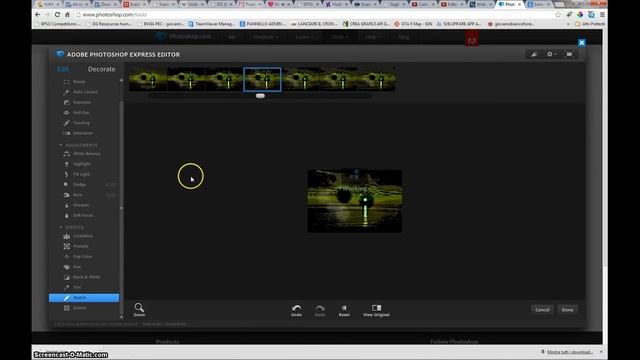640x360 pixels.
Task: Select the Red-Eye removal tool
Action: [x=77, y=112]
